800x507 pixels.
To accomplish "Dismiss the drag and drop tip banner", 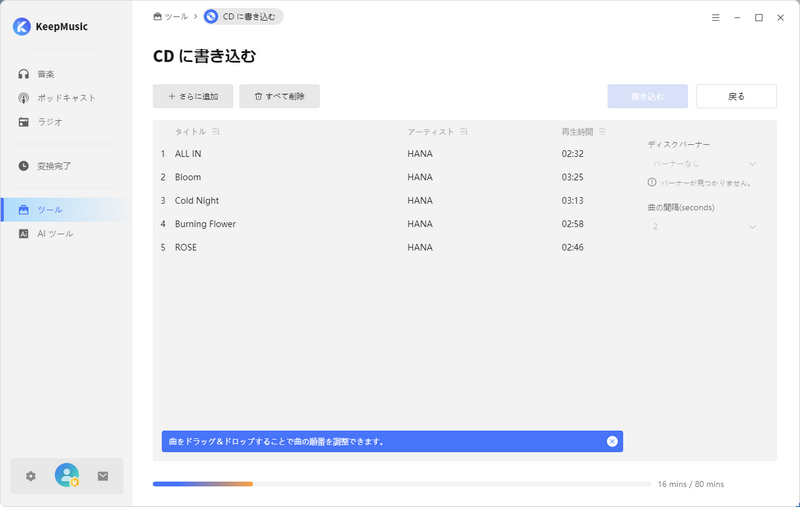I will [x=612, y=442].
